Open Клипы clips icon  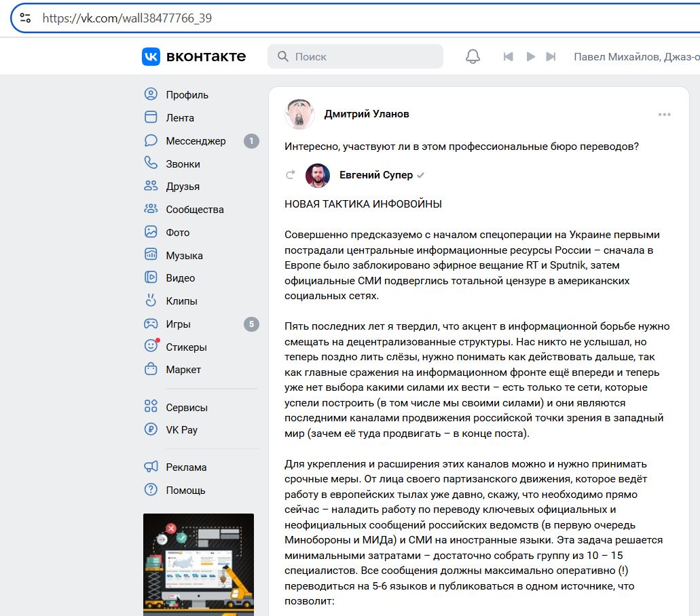click(151, 300)
